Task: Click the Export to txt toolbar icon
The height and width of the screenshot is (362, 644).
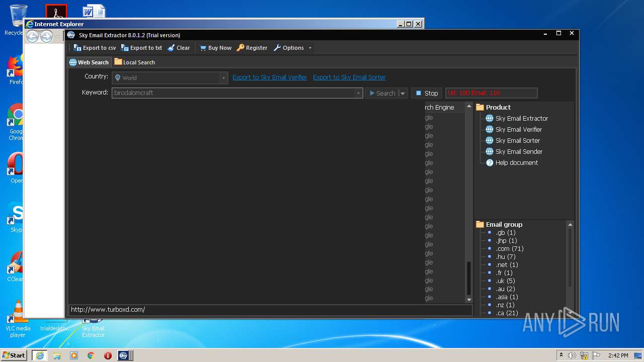Action: (125, 48)
